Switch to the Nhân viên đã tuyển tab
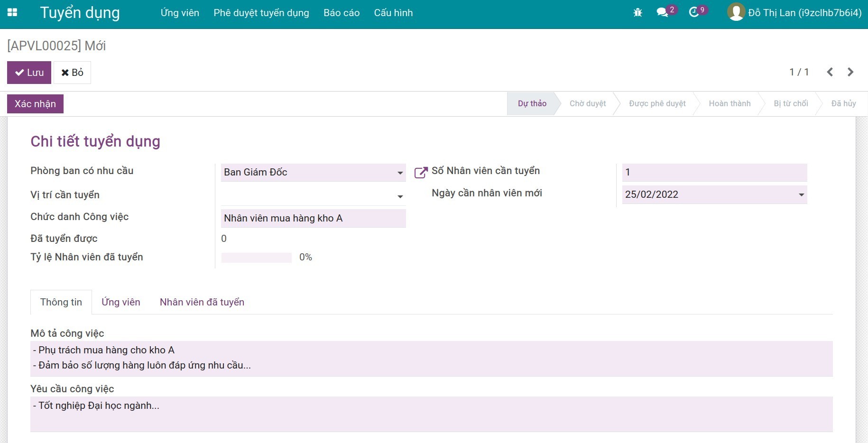 click(x=202, y=302)
